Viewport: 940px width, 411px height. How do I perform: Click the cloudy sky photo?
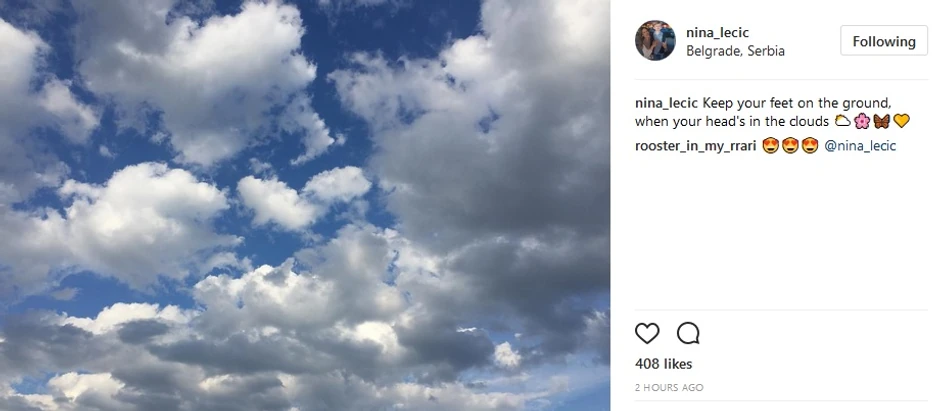tap(305, 205)
